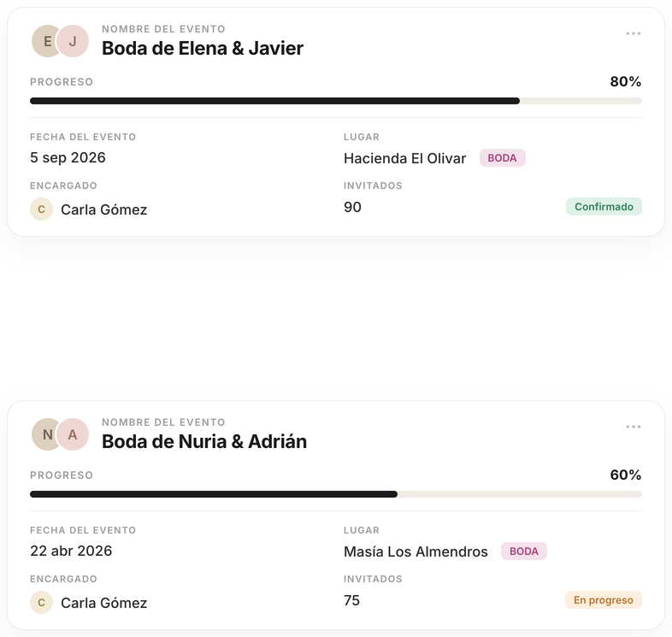Select the event date 22 abr 2026
The height and width of the screenshot is (637, 672).
tap(71, 551)
